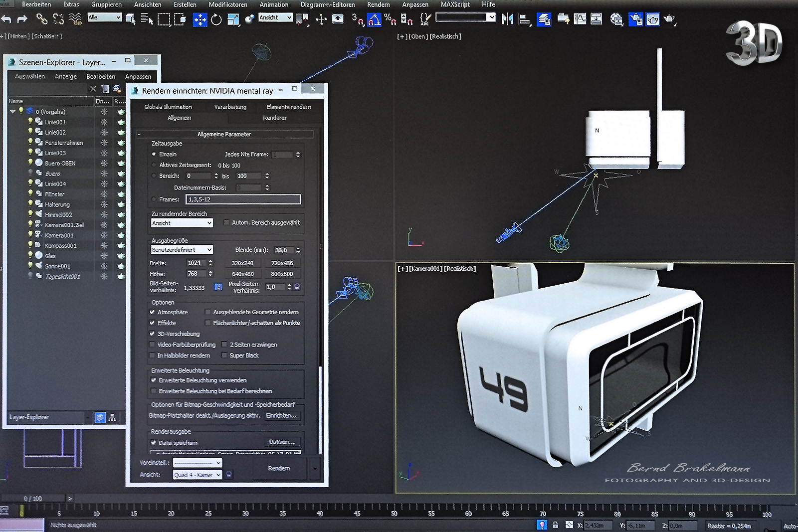Activate the Select and Link chain tool

tap(42, 19)
